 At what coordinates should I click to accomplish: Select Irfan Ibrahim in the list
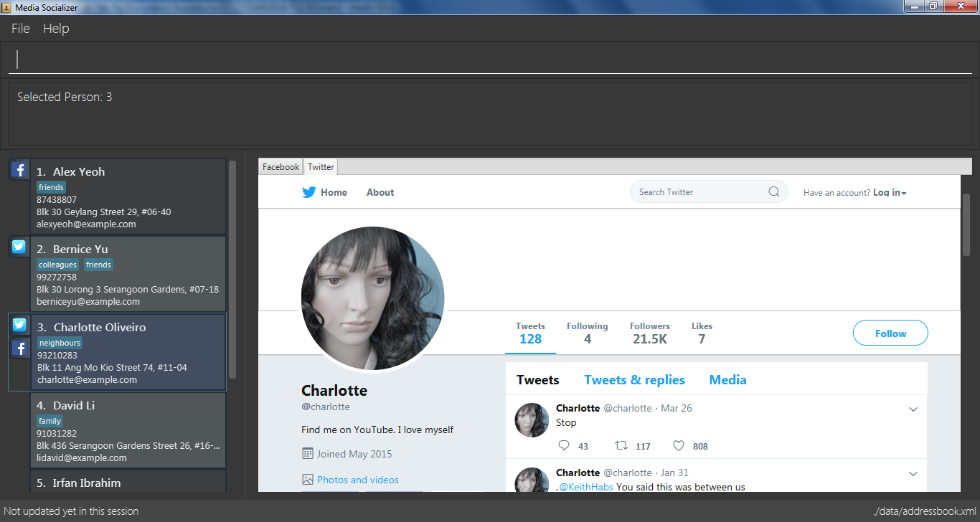(x=128, y=481)
